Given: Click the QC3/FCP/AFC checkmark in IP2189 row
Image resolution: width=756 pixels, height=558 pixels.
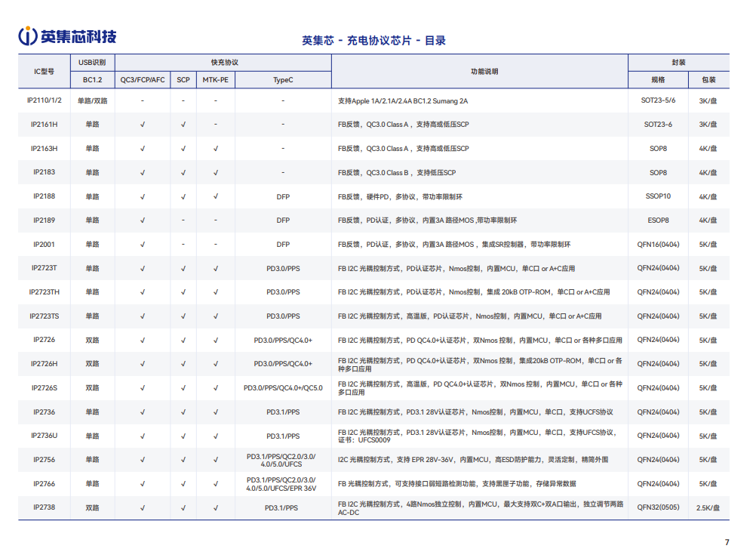Looking at the screenshot, I should tap(143, 220).
